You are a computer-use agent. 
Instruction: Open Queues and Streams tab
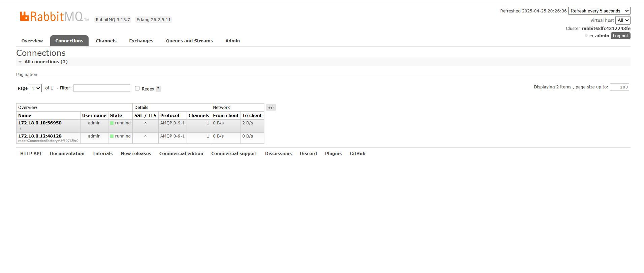(189, 41)
